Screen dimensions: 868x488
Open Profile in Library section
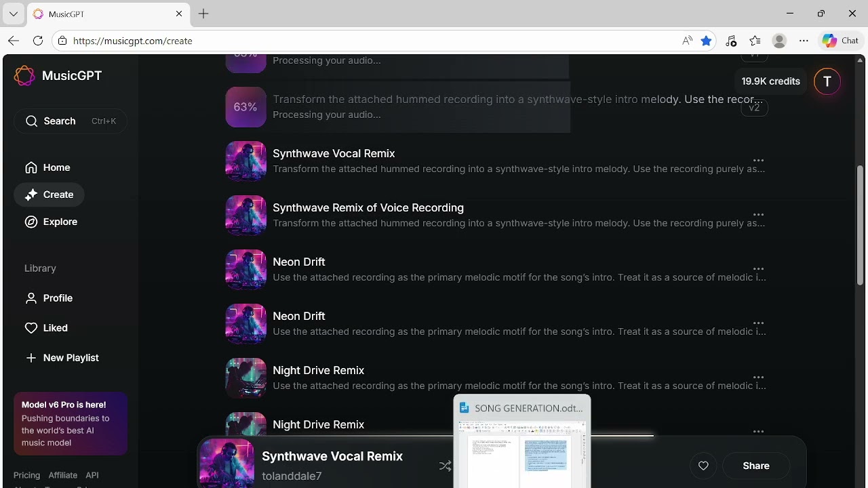(x=49, y=298)
